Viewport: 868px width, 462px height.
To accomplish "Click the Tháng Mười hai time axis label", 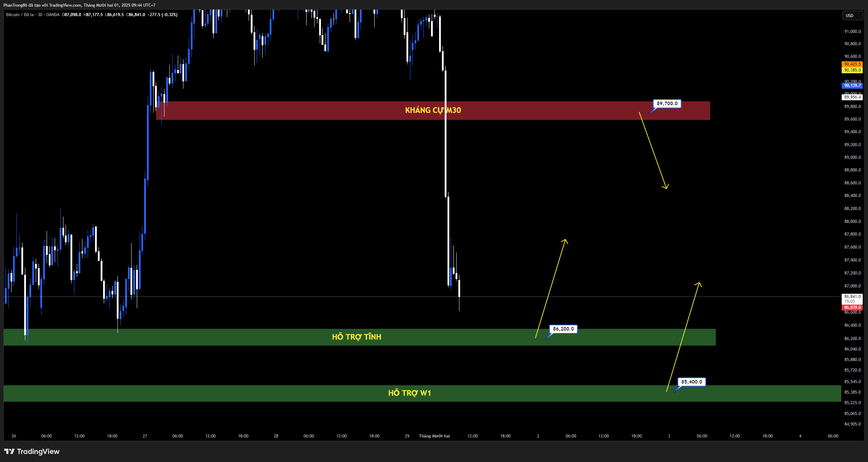I will click(x=434, y=436).
